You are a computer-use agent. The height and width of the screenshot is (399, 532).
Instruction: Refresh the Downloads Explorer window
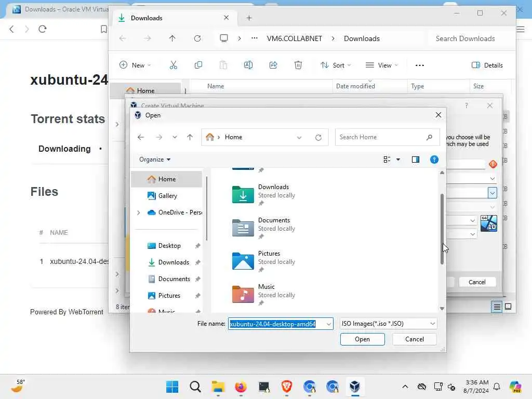click(x=197, y=38)
